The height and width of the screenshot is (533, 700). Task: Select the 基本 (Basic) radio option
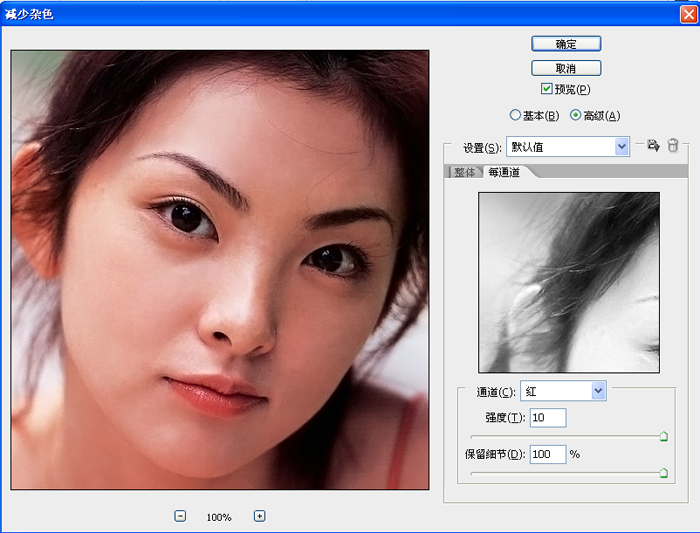tap(515, 115)
